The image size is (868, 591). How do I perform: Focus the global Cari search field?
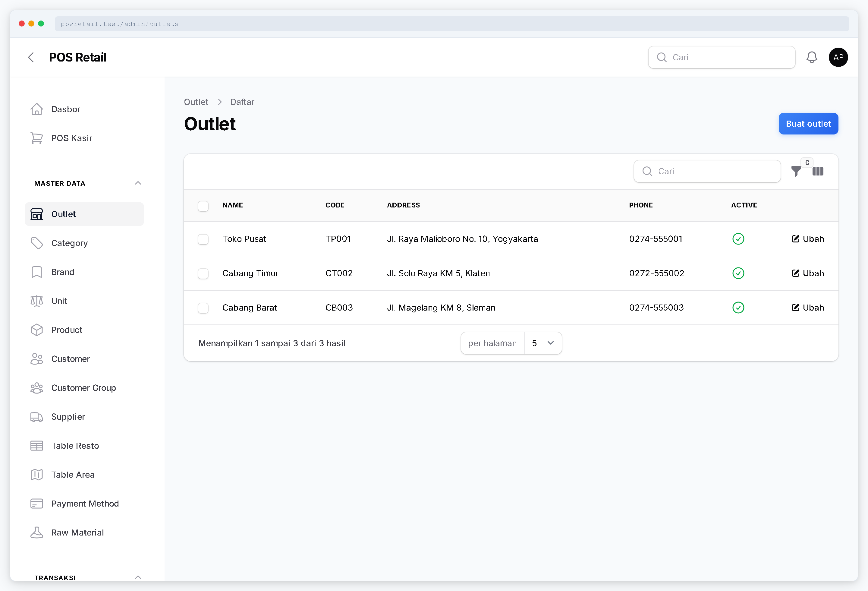[721, 57]
